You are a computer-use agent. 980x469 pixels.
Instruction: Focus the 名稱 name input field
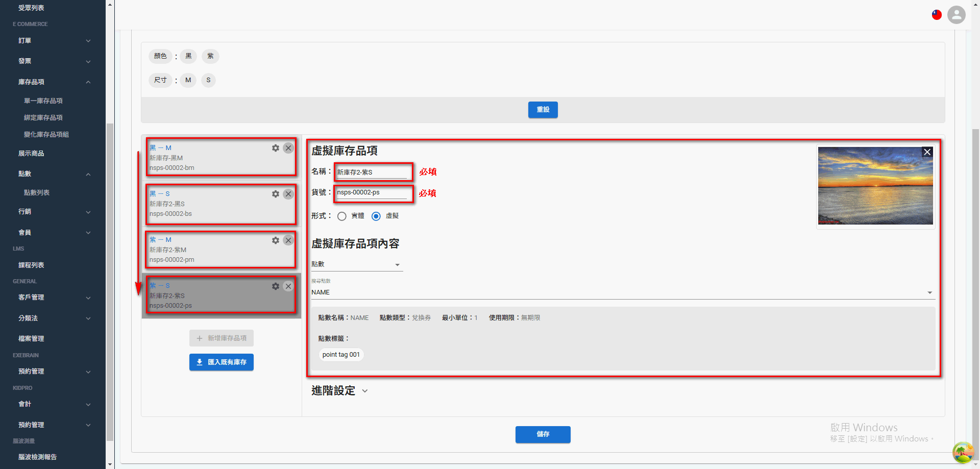[x=373, y=172]
